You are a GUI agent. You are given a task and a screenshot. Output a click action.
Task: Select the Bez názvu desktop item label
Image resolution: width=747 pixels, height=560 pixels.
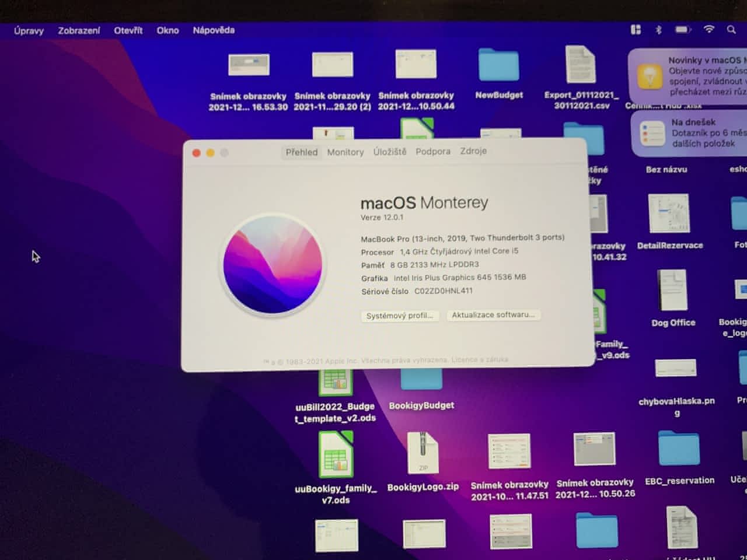[666, 170]
